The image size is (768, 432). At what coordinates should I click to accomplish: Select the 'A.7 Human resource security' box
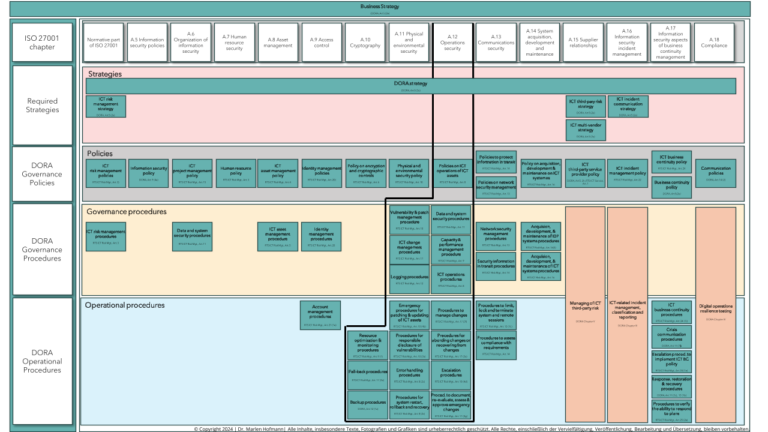234,42
